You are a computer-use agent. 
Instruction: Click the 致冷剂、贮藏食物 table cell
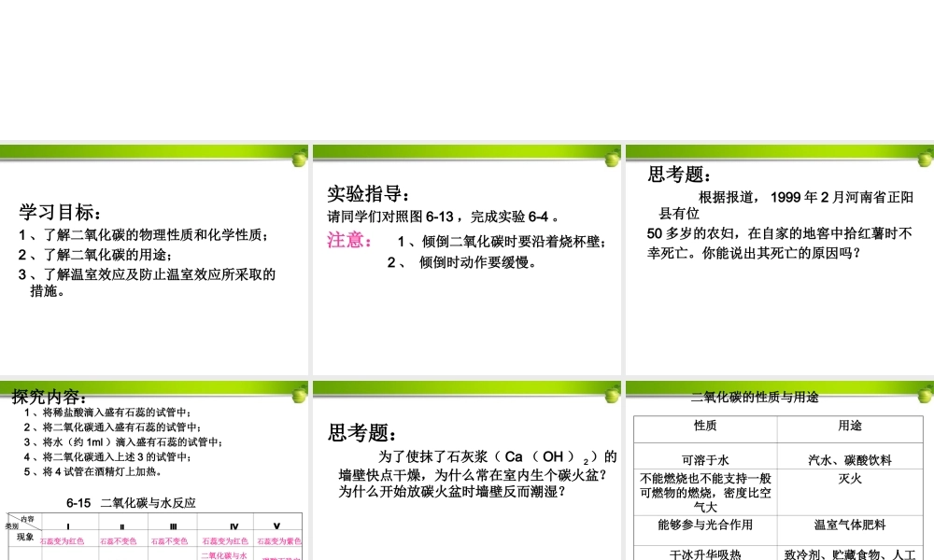(x=850, y=554)
